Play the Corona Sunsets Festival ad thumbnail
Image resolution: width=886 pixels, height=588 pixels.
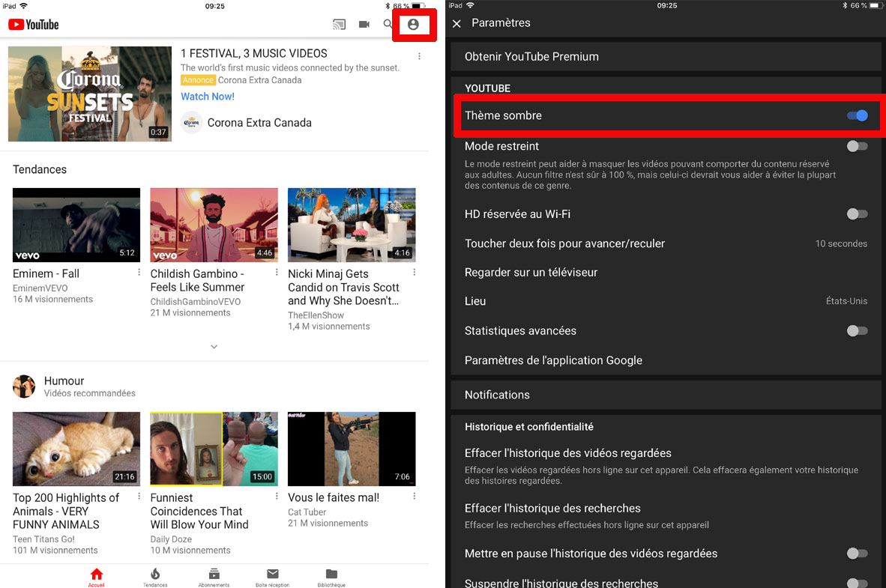click(x=90, y=94)
